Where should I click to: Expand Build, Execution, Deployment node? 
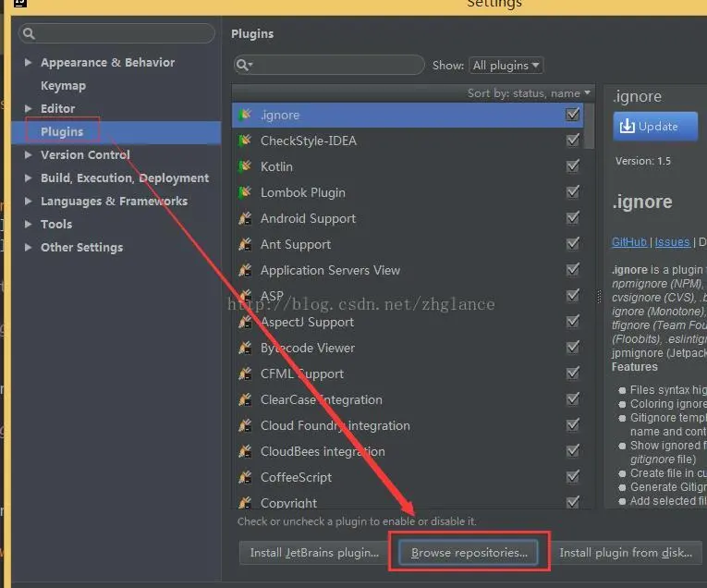(x=28, y=178)
